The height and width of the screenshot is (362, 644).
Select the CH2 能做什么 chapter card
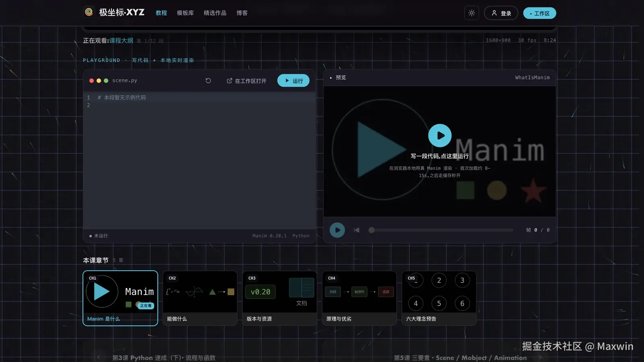(x=200, y=298)
